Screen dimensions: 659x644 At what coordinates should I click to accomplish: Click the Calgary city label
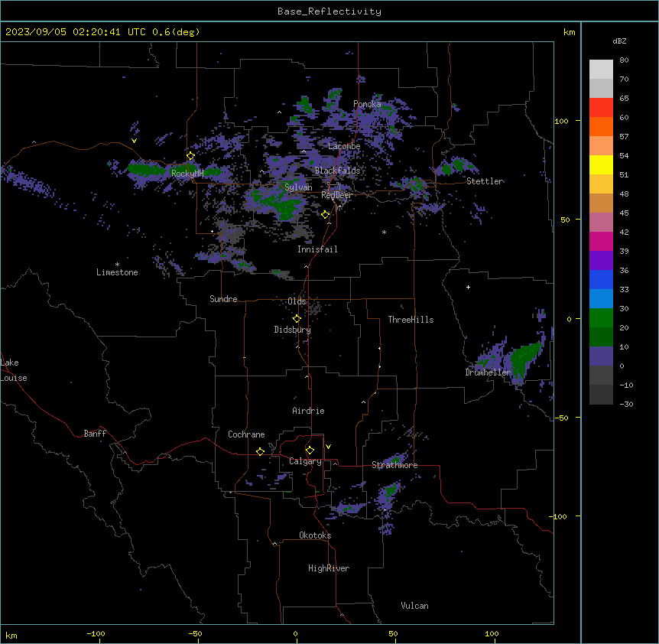coord(306,461)
